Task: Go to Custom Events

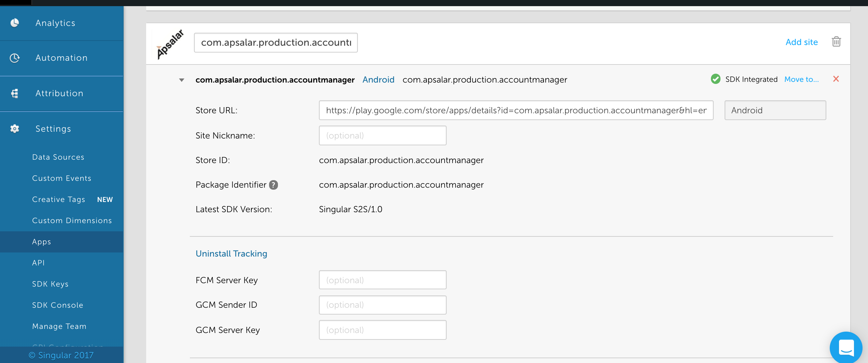Action: click(61, 178)
